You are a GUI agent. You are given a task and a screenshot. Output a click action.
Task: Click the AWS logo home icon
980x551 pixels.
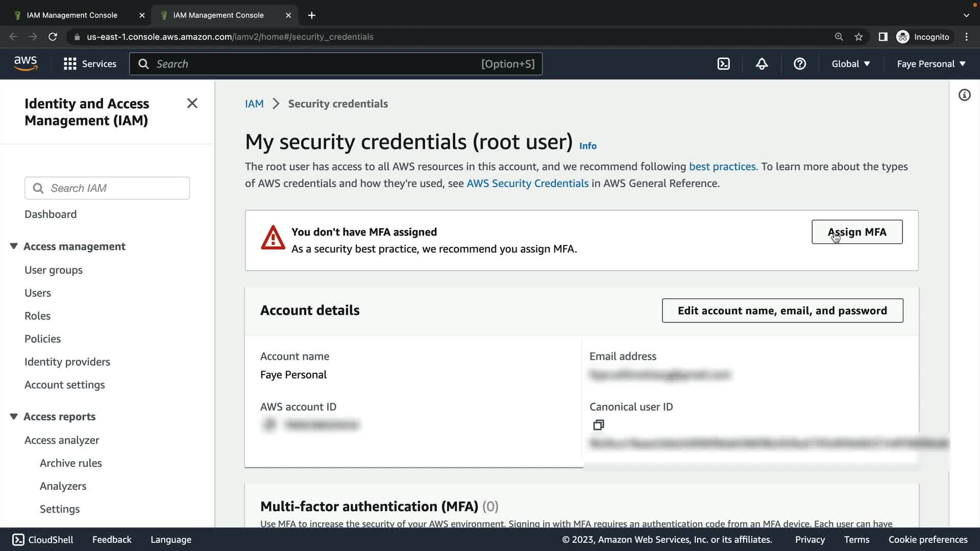[26, 63]
